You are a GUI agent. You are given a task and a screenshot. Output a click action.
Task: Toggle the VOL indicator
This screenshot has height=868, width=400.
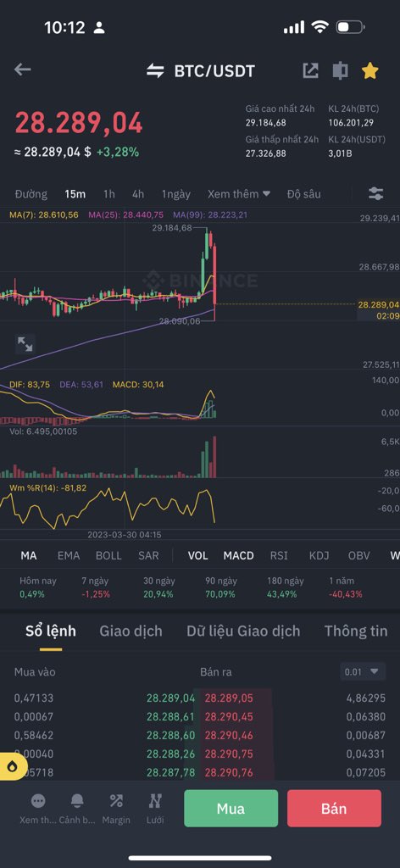(x=198, y=556)
